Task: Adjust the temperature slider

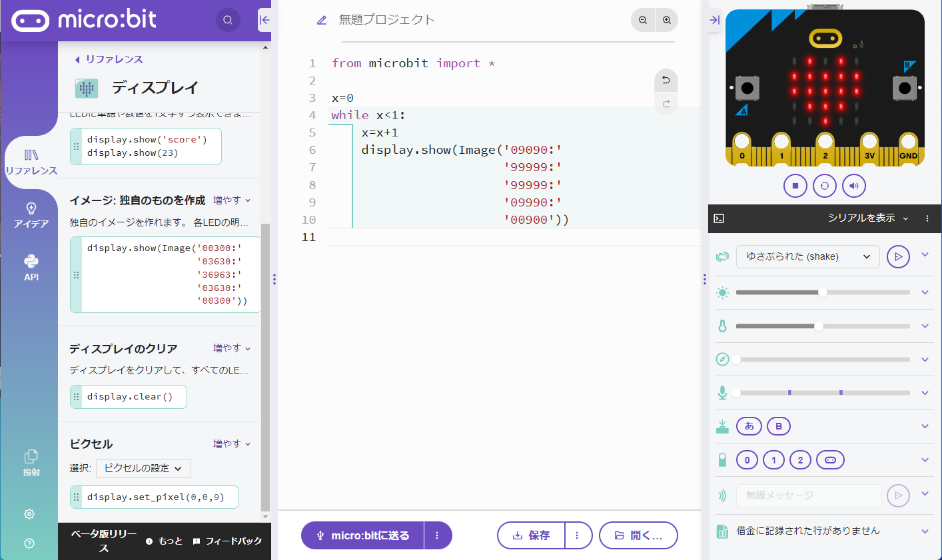Action: (819, 326)
